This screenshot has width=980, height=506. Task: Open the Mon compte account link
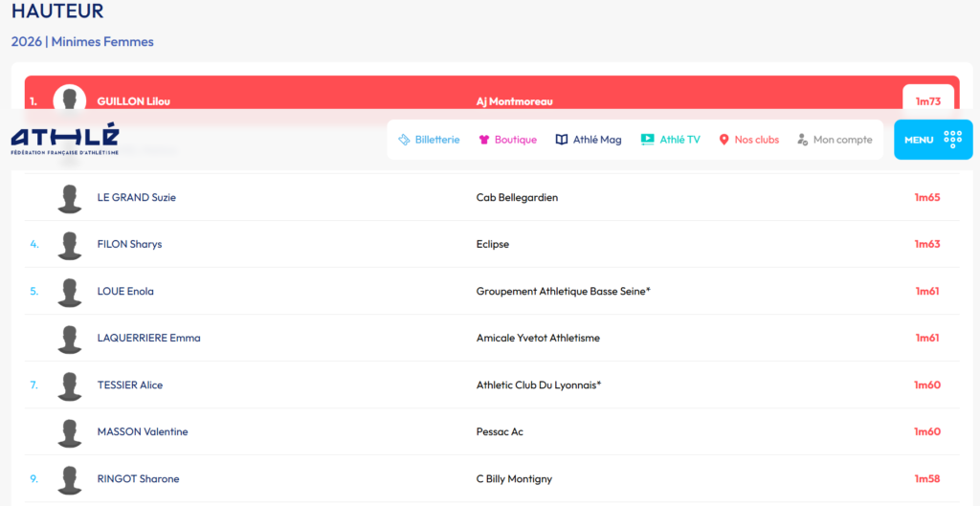(x=842, y=140)
